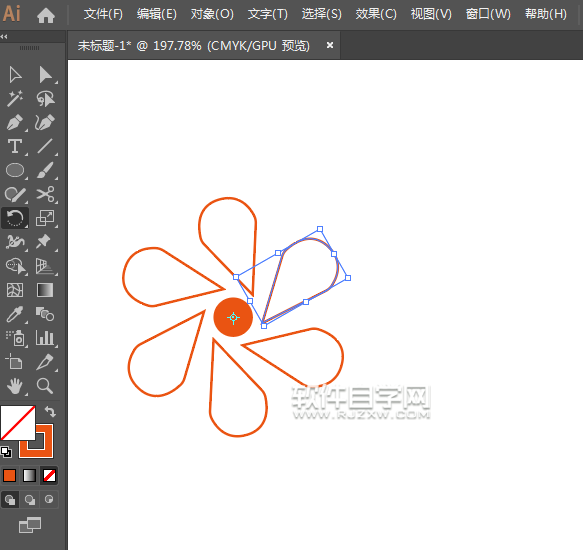
Task: Click the orange stroke color swatch
Action: click(x=36, y=441)
